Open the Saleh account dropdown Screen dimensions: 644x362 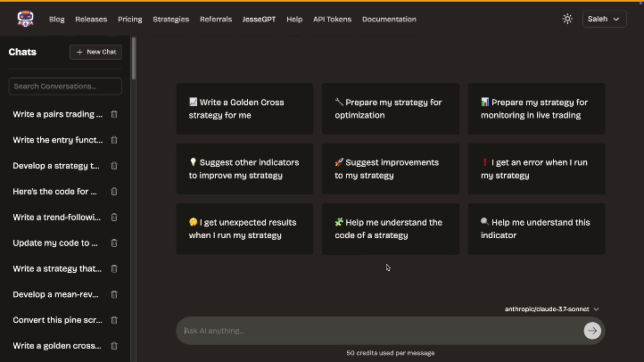(x=604, y=19)
